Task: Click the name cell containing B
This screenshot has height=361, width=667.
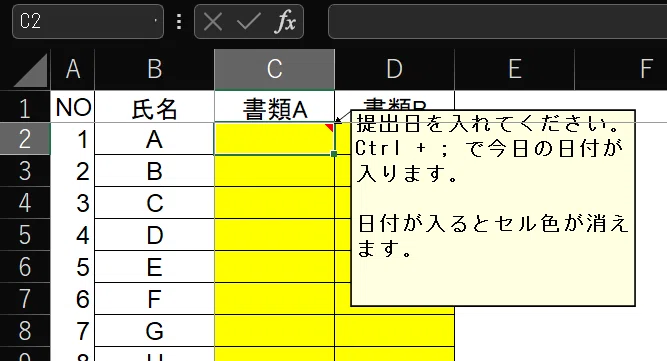Action: pos(154,171)
